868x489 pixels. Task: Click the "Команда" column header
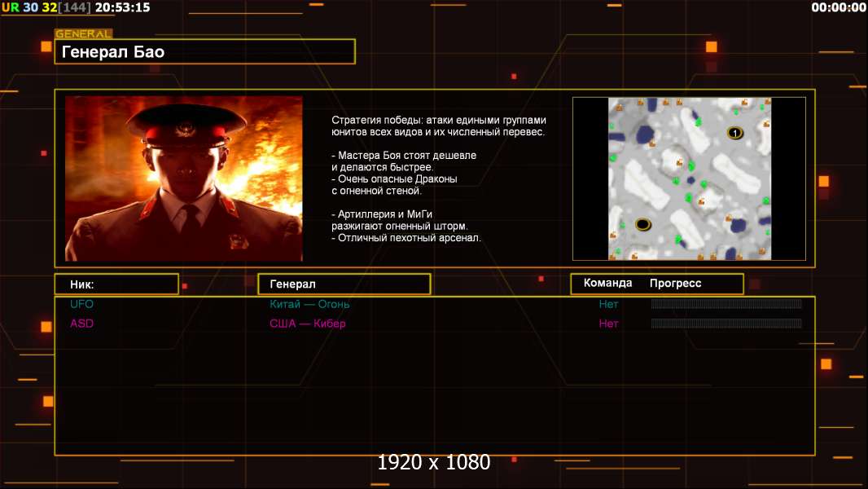607,283
